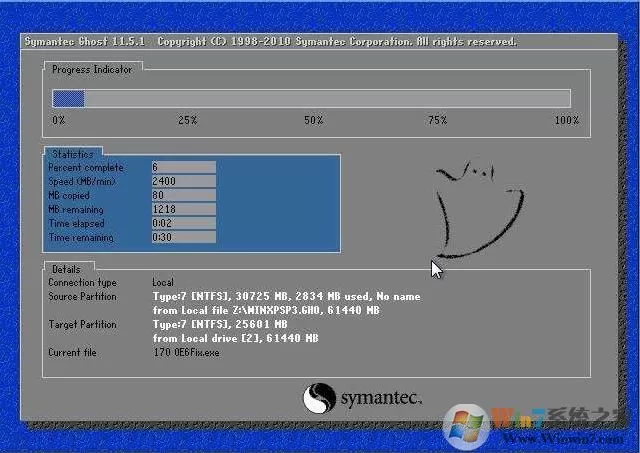This screenshot has height=453, width=640.
Task: Select the Statistics panel label
Action: click(73, 154)
